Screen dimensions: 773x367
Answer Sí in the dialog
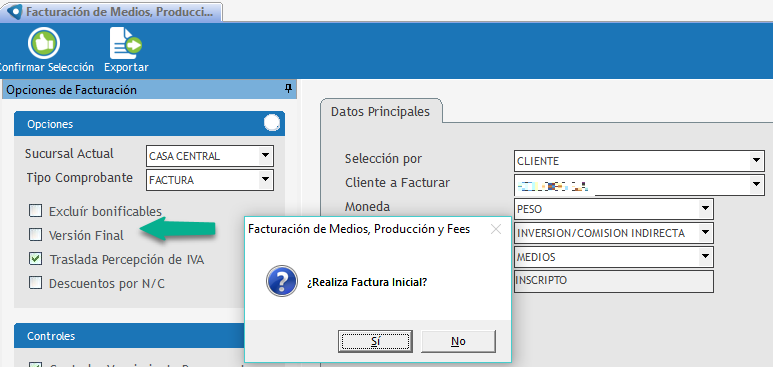pos(375,341)
